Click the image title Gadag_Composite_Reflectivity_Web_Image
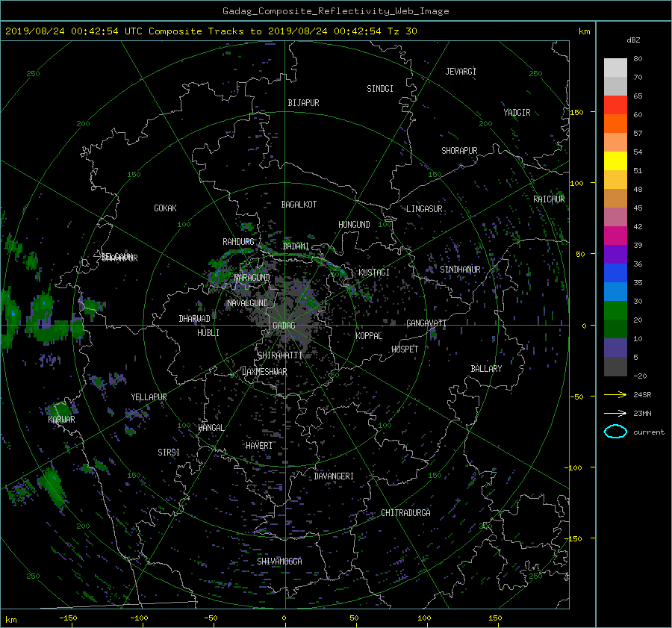672x628 pixels. pyautogui.click(x=335, y=11)
